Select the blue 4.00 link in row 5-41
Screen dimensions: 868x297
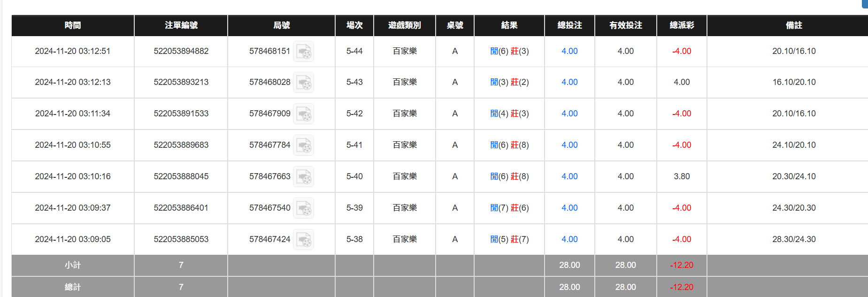point(569,145)
